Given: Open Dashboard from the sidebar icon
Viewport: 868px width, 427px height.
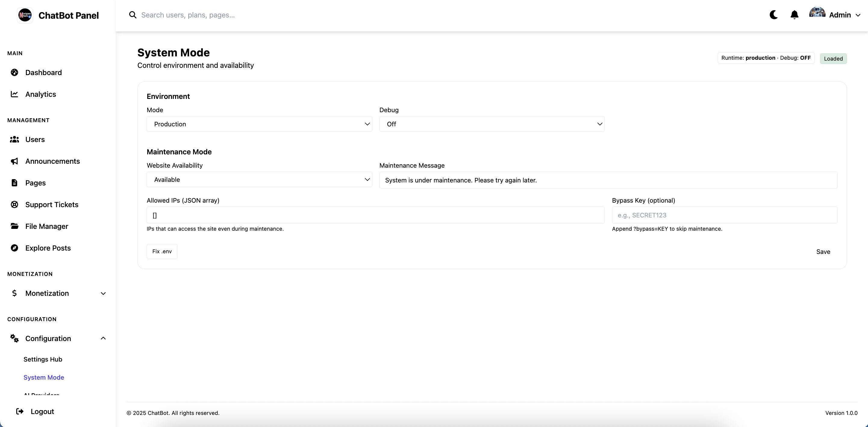Looking at the screenshot, I should (x=14, y=72).
